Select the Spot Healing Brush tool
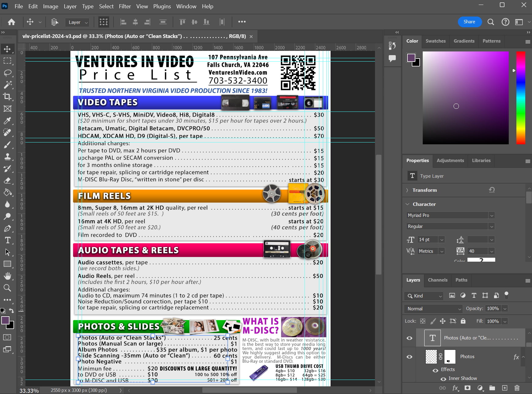 7,132
